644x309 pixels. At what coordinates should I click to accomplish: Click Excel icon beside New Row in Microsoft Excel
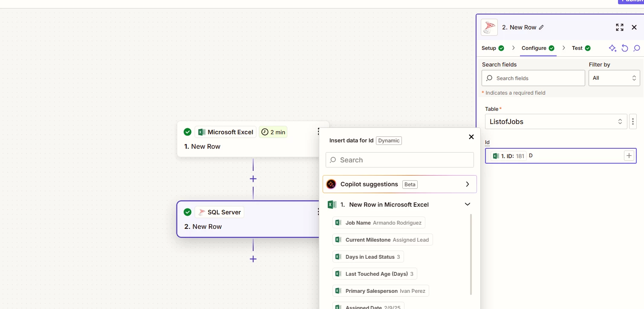332,205
